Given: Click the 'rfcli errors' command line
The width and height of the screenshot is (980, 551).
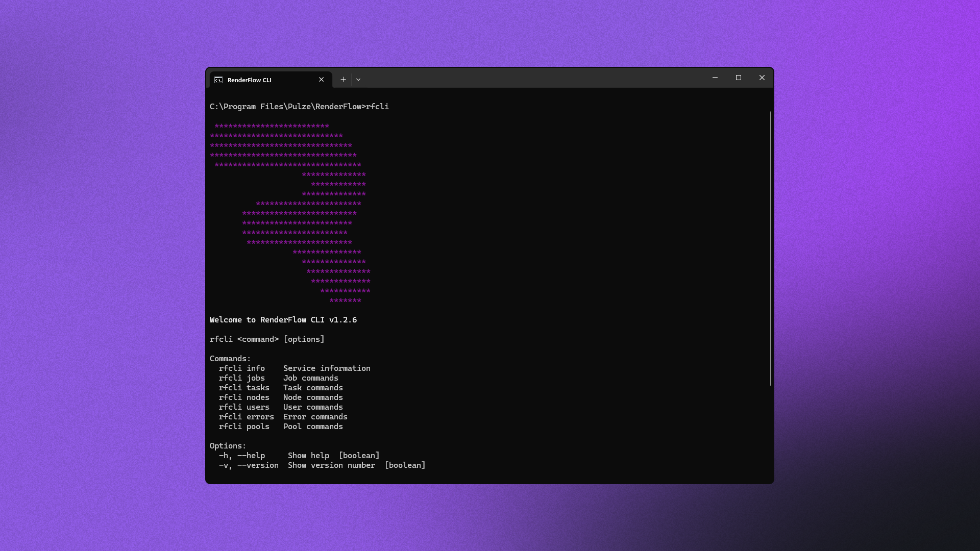Looking at the screenshot, I should point(283,417).
